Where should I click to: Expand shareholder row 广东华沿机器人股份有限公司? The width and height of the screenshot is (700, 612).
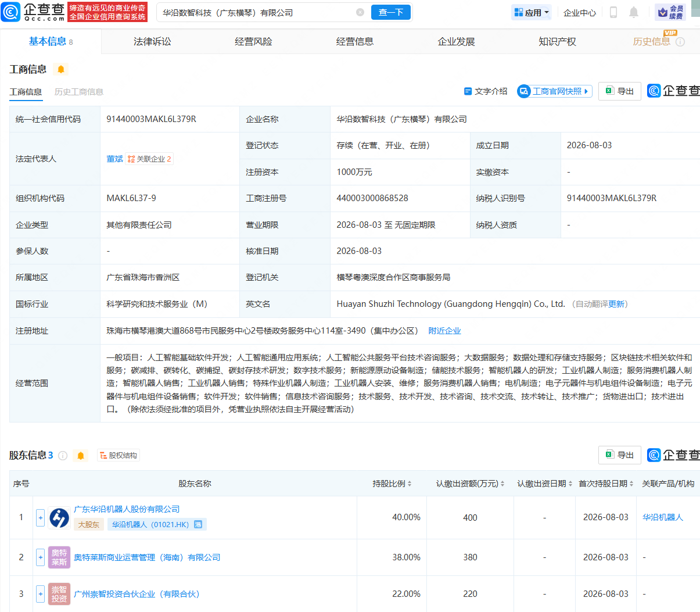pyautogui.click(x=40, y=517)
